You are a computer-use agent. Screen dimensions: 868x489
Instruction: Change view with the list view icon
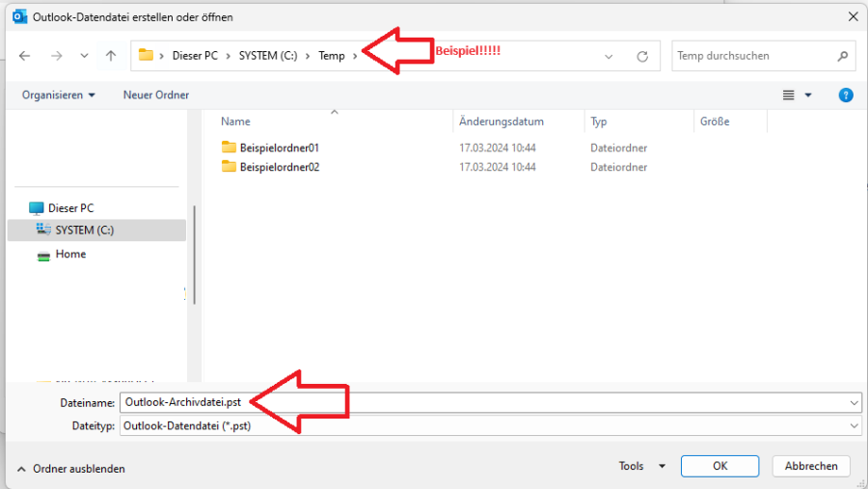788,95
